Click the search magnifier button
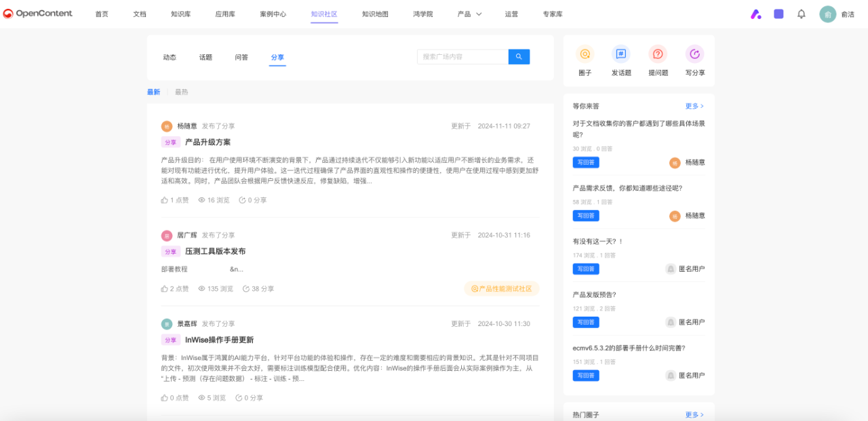The width and height of the screenshot is (868, 421). [x=518, y=56]
